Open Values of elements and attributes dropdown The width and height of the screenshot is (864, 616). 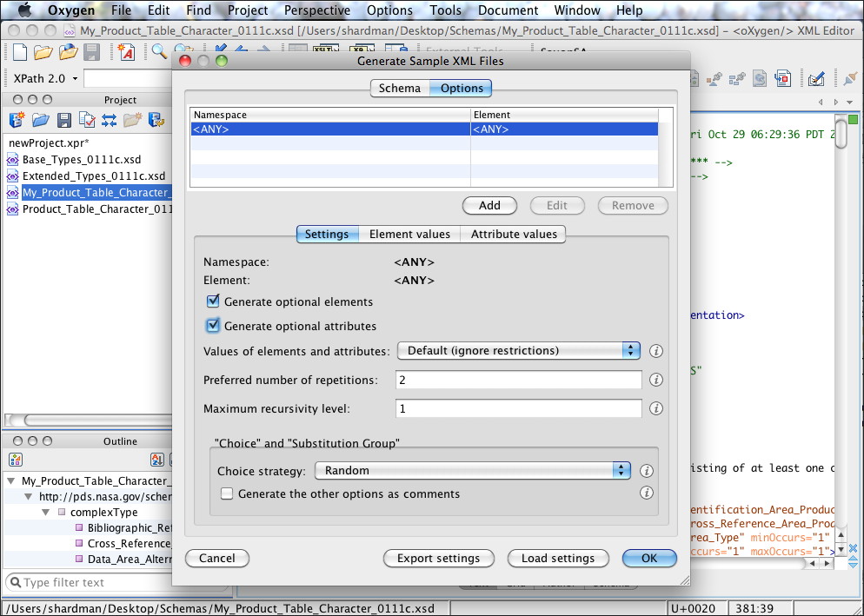point(519,351)
